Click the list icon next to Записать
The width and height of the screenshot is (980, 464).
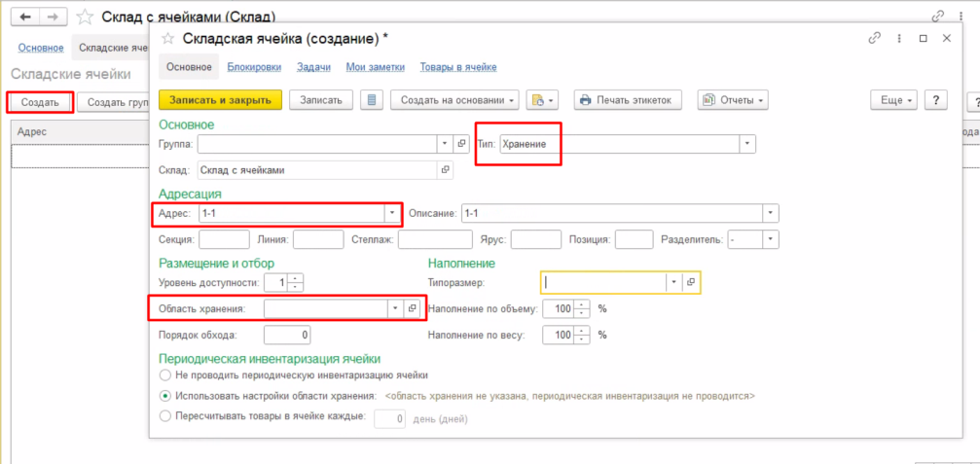coord(371,100)
